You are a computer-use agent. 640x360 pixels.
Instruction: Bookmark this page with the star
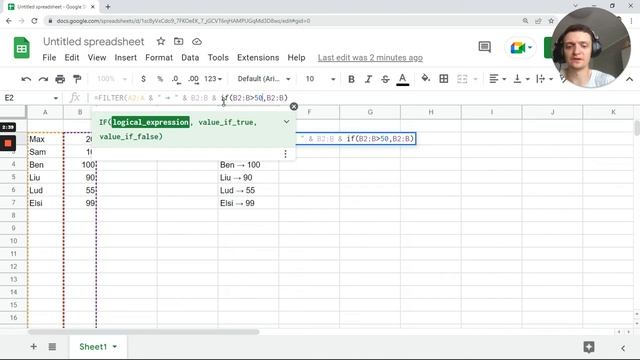pyautogui.click(x=551, y=21)
